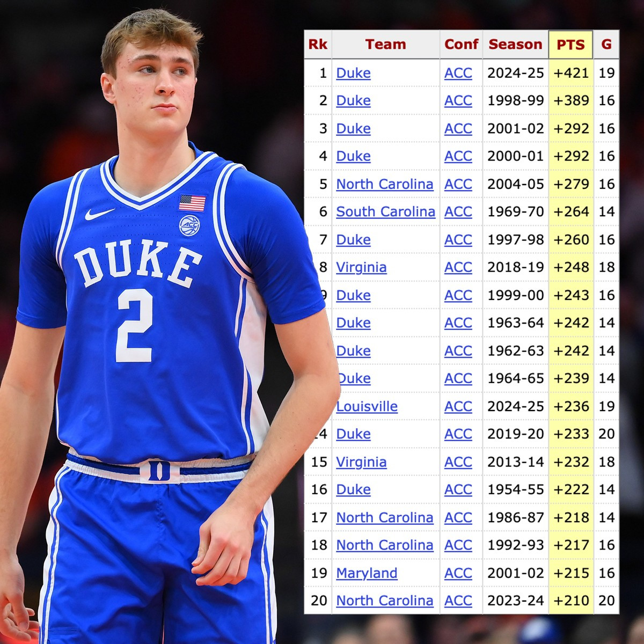The height and width of the screenshot is (644, 644).
Task: Select the +233 points cell
Action: tap(571, 434)
